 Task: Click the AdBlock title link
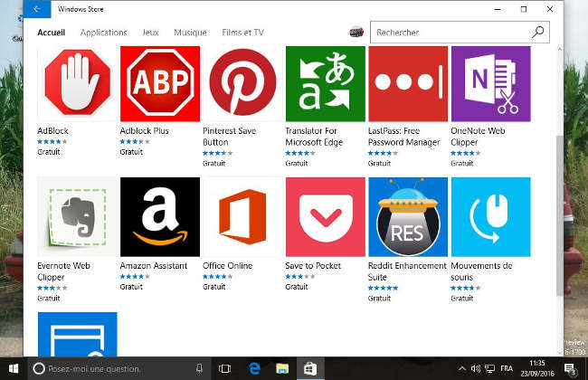click(x=52, y=131)
